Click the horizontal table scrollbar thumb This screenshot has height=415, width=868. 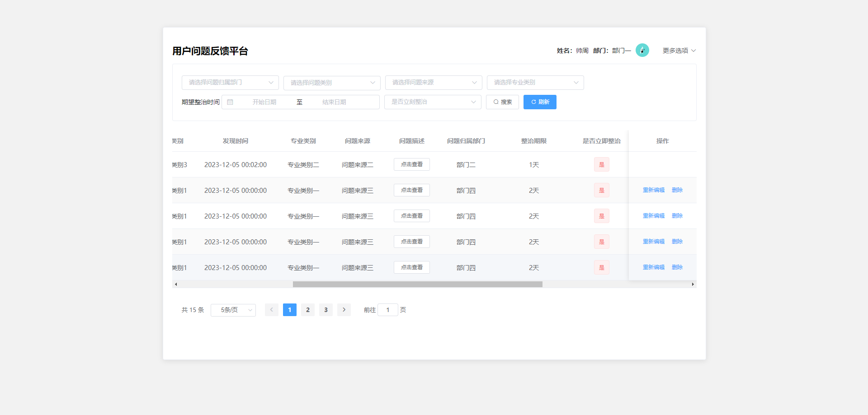coord(417,284)
